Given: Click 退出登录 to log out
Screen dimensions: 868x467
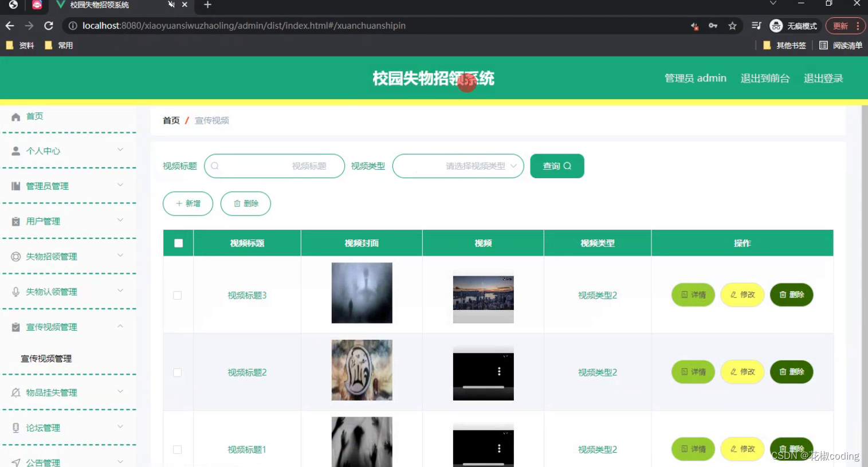Looking at the screenshot, I should point(823,79).
